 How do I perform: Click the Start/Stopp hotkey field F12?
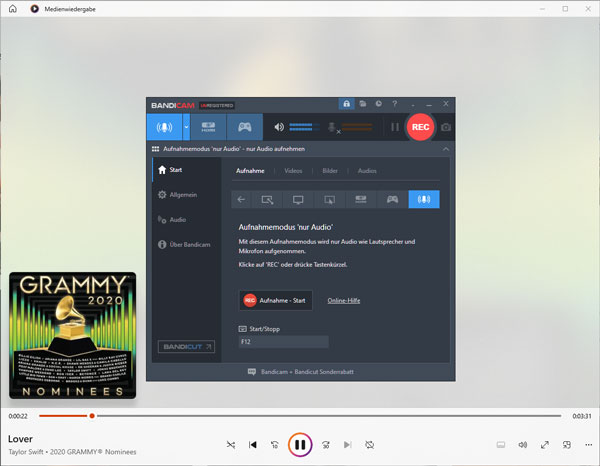click(x=284, y=342)
